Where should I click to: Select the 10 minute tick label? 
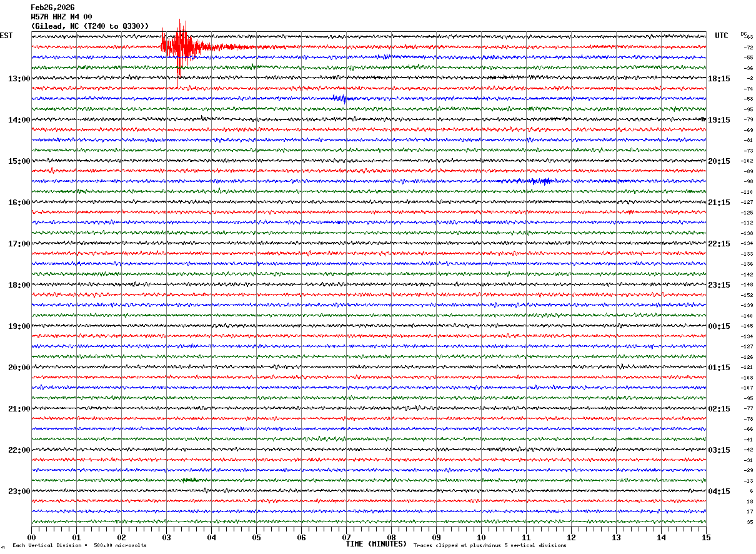click(482, 537)
